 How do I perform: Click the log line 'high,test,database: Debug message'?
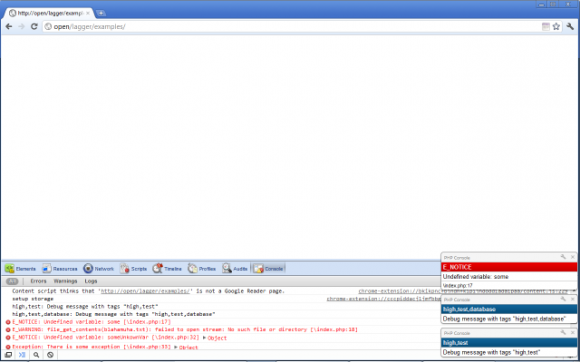114,314
